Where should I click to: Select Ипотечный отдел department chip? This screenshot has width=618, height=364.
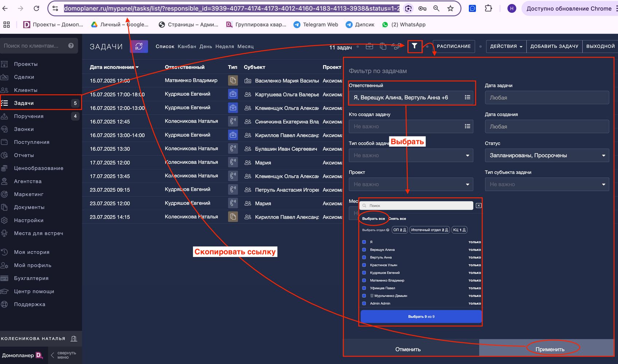[x=430, y=230]
